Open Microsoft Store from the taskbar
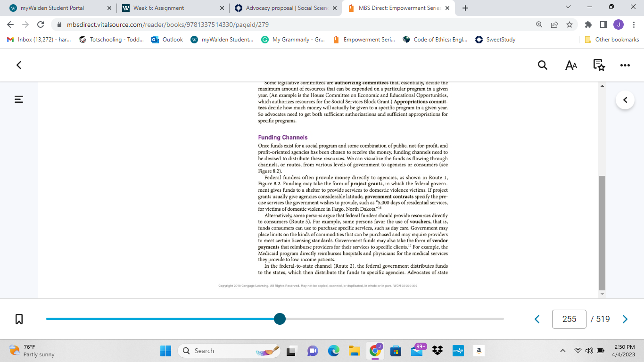 point(396,351)
